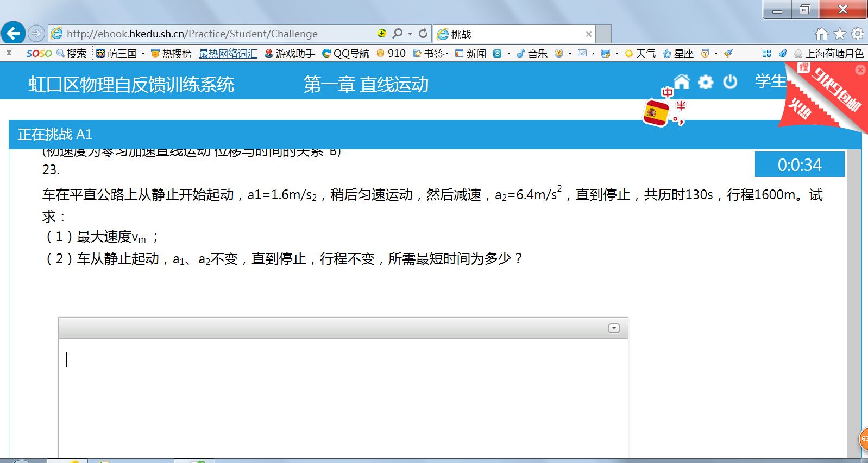Refresh the current page
The width and height of the screenshot is (868, 463).
[x=423, y=34]
